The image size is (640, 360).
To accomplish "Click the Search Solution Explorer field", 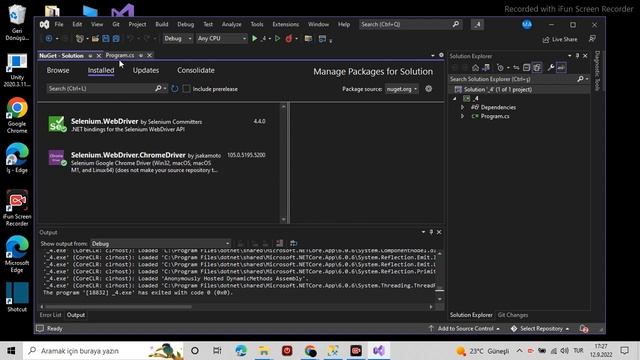I will point(513,79).
